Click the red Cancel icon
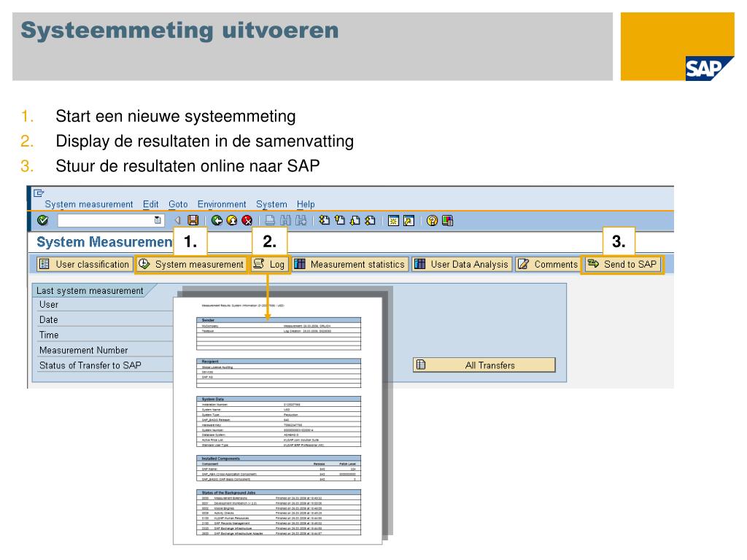747x560 pixels. (247, 220)
